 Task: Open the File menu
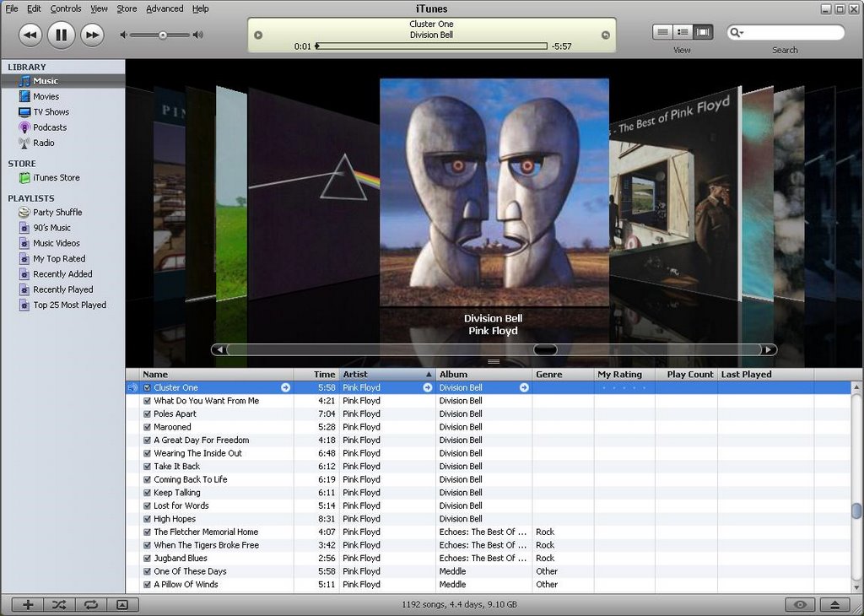tap(12, 8)
